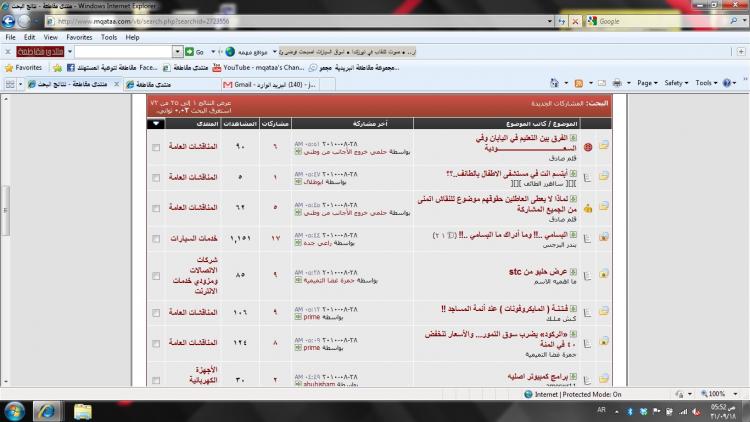Viewport: 750px width, 422px height.
Task: Click the YouTube favorites bar icon
Action: click(217, 67)
